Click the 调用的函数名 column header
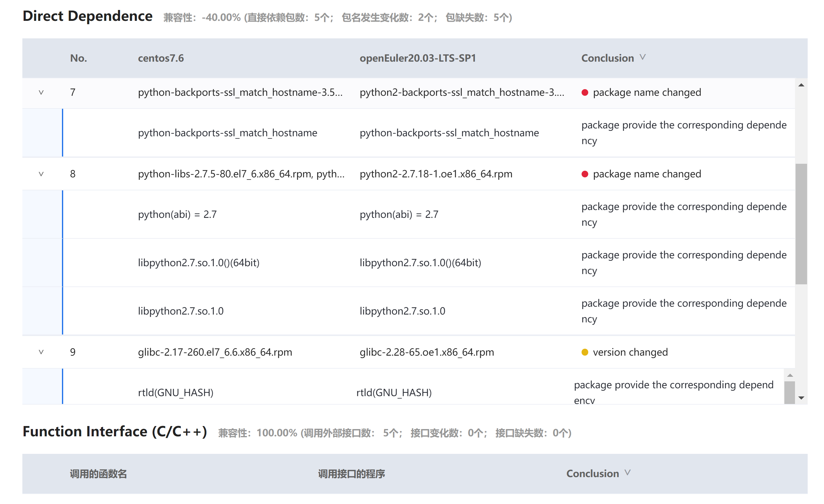The image size is (824, 504). tap(98, 473)
